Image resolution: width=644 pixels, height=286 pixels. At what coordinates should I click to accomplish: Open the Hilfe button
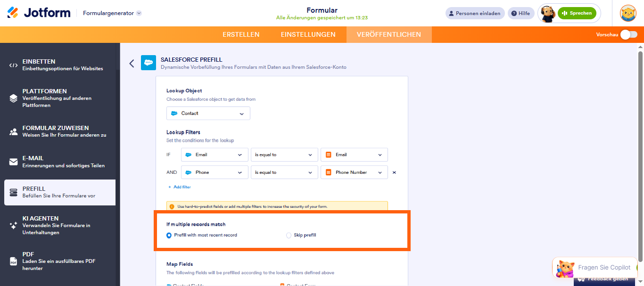pyautogui.click(x=521, y=13)
